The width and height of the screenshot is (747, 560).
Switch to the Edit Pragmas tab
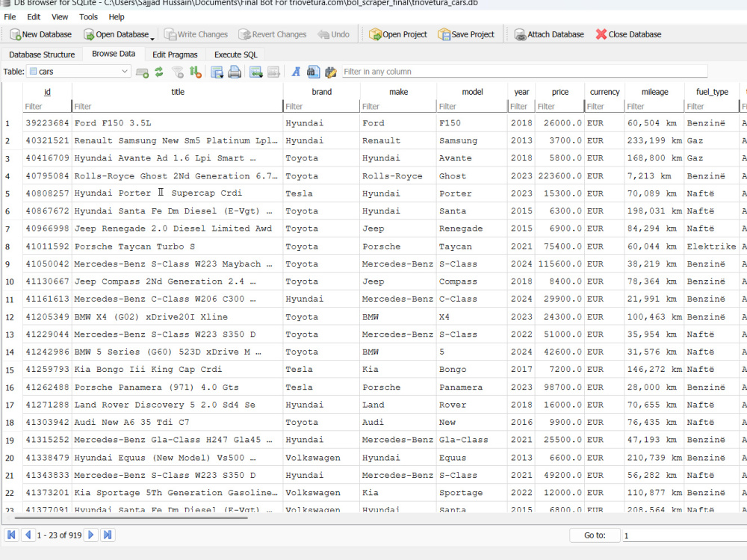pos(175,55)
